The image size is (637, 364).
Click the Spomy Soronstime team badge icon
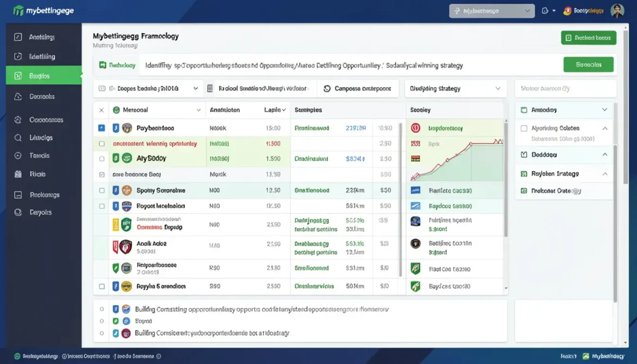(127, 190)
